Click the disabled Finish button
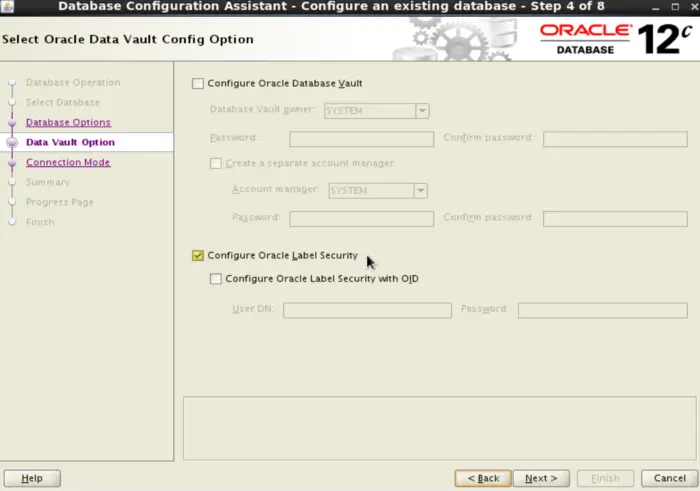 coord(605,478)
